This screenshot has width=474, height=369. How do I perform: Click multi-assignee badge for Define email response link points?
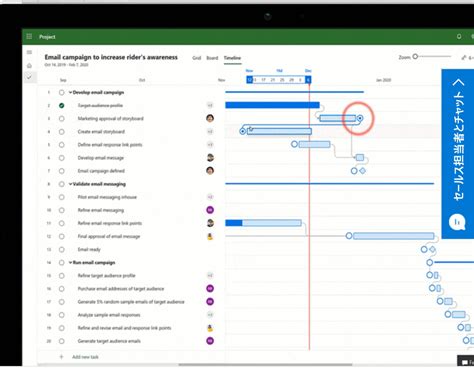210,145
